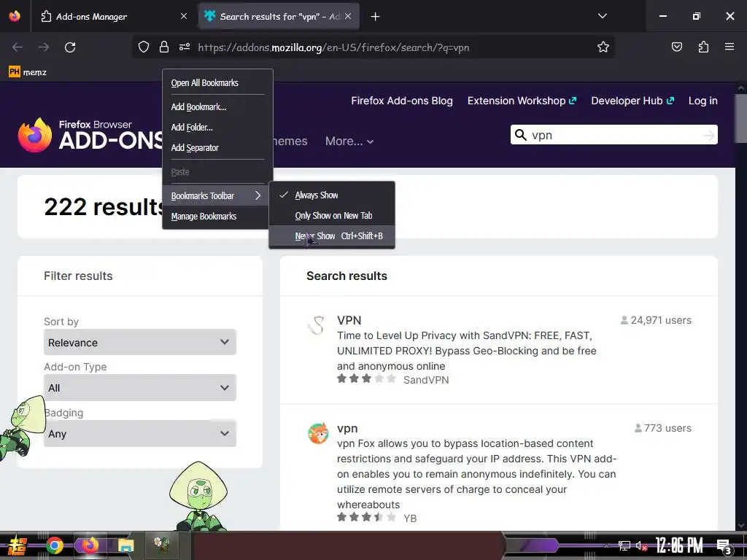Launch Google Chrome from the taskbar
Image resolution: width=747 pixels, height=560 pixels.
point(55,545)
